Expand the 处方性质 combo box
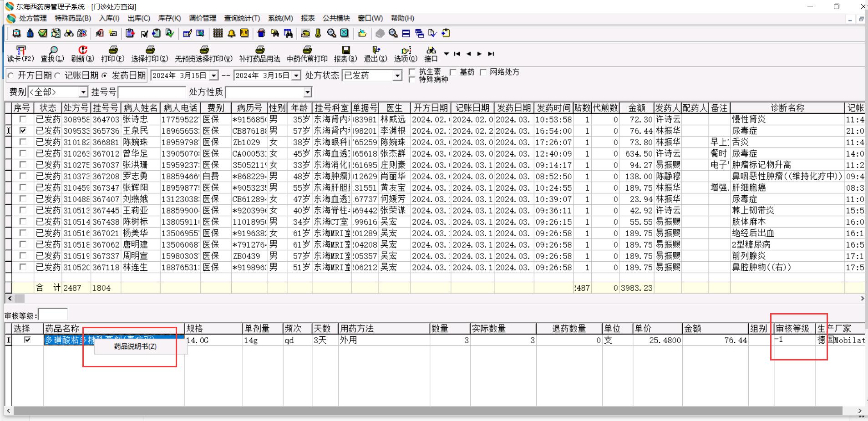 coord(308,92)
